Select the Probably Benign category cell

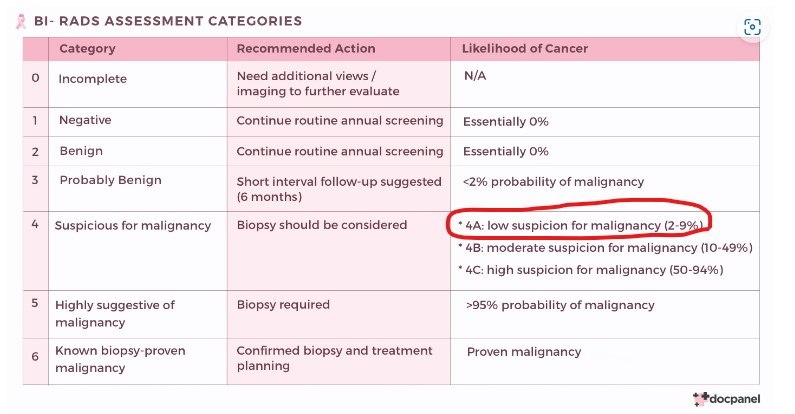110,180
